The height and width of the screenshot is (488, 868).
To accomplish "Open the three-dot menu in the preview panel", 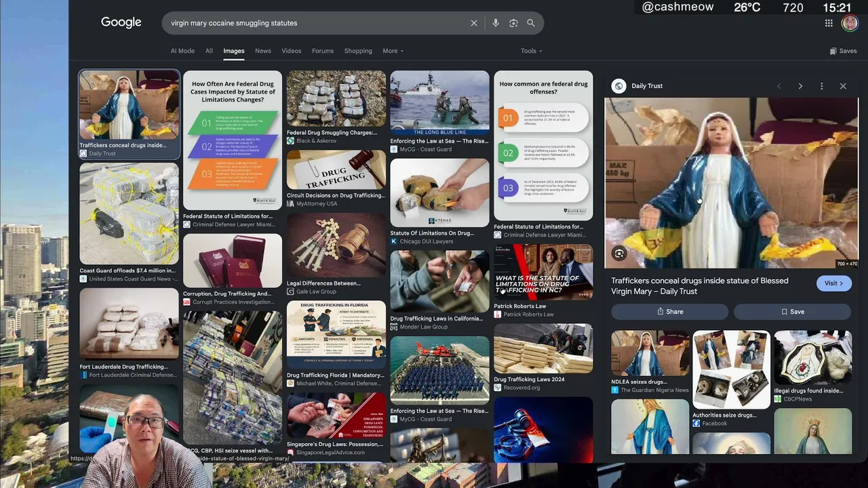I will coord(821,86).
